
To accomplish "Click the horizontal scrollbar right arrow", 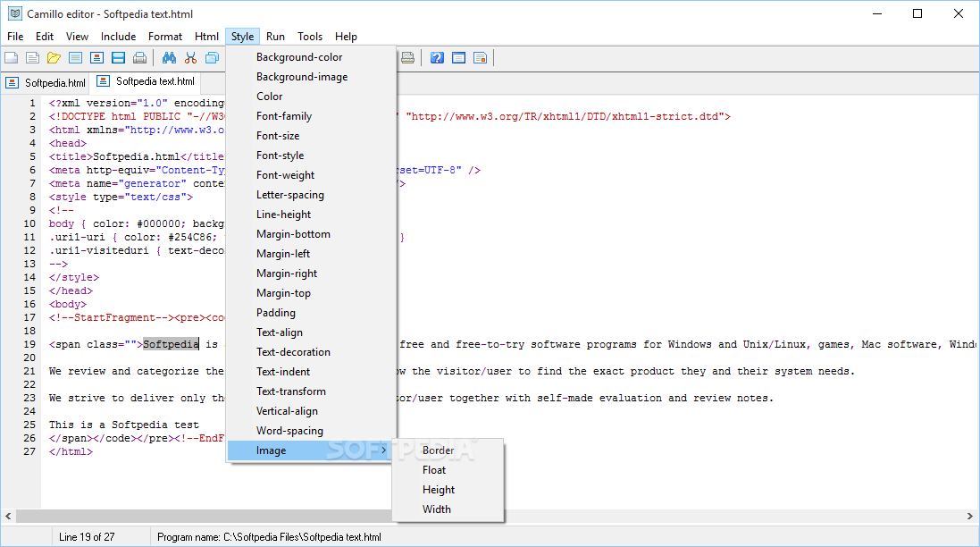I will pos(969,517).
